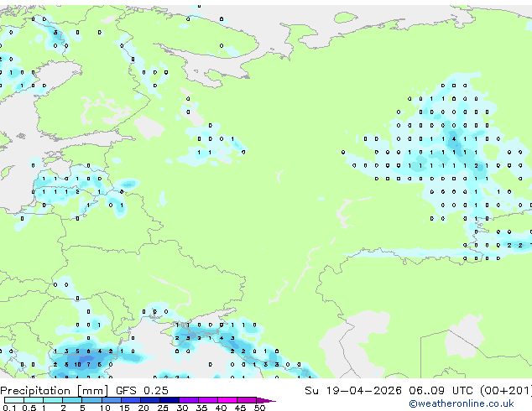Click the purple swatch between 30 and 35
Screen dimensions: 532x411
pyautogui.click(x=189, y=400)
